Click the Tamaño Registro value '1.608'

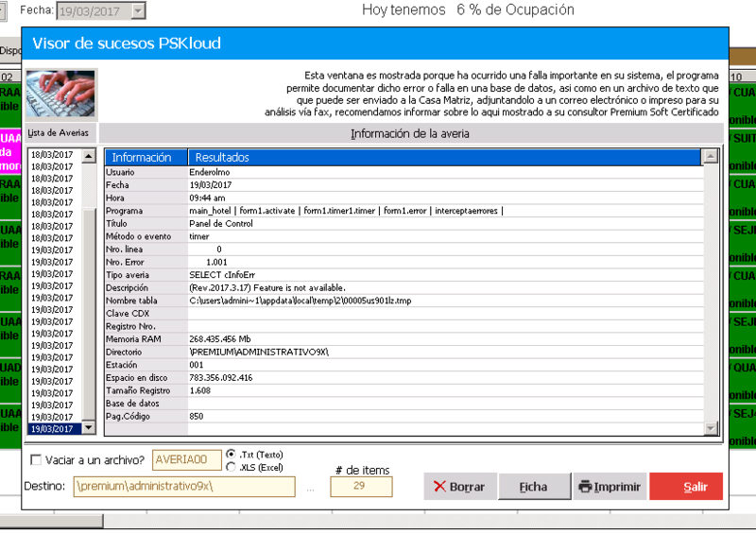(199, 390)
